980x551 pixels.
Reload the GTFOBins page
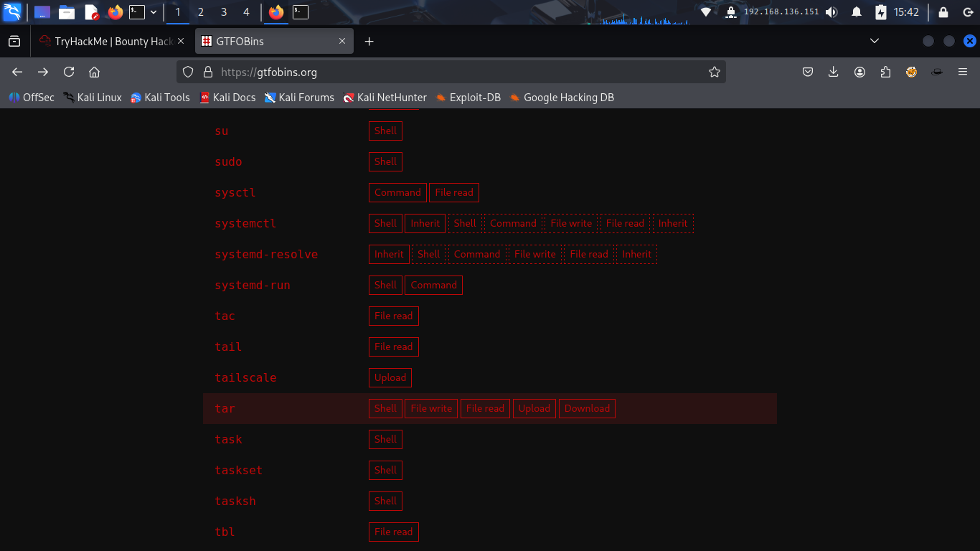[x=69, y=72]
